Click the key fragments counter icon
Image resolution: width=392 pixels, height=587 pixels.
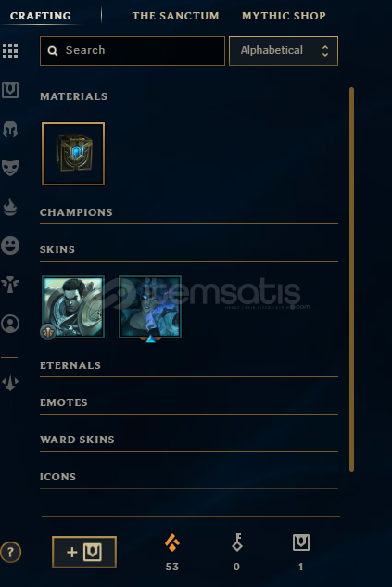pyautogui.click(x=237, y=542)
